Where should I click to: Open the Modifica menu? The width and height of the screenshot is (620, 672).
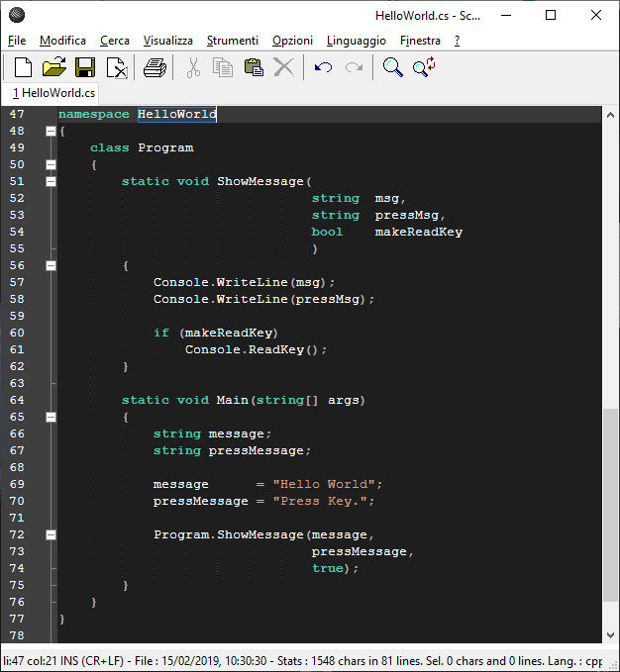tap(62, 41)
